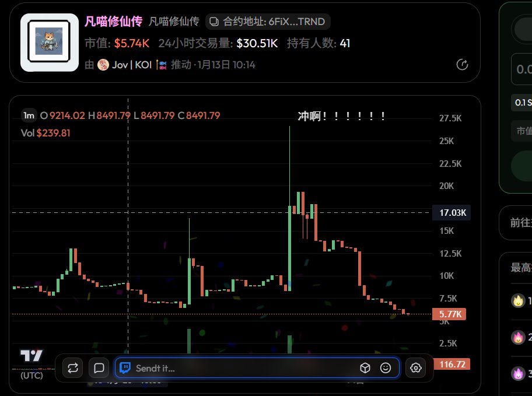Click the Twitch icon in message field
The width and height of the screenshot is (532, 396).
pyautogui.click(x=125, y=368)
